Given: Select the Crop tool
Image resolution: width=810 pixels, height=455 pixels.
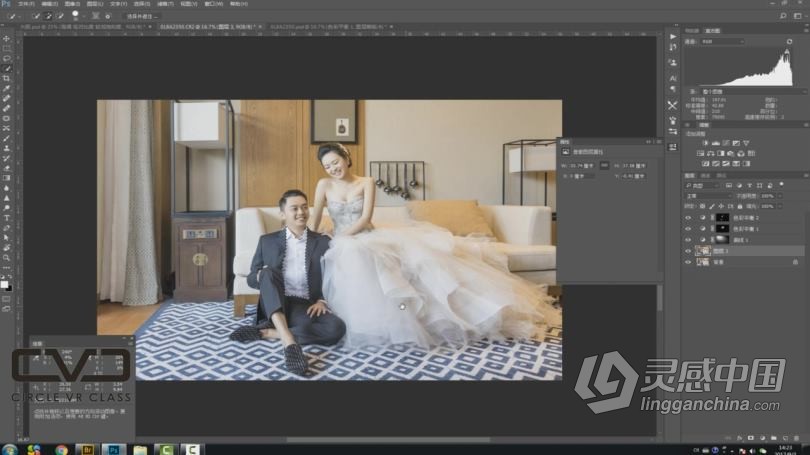Looking at the screenshot, I should pyautogui.click(x=6, y=79).
